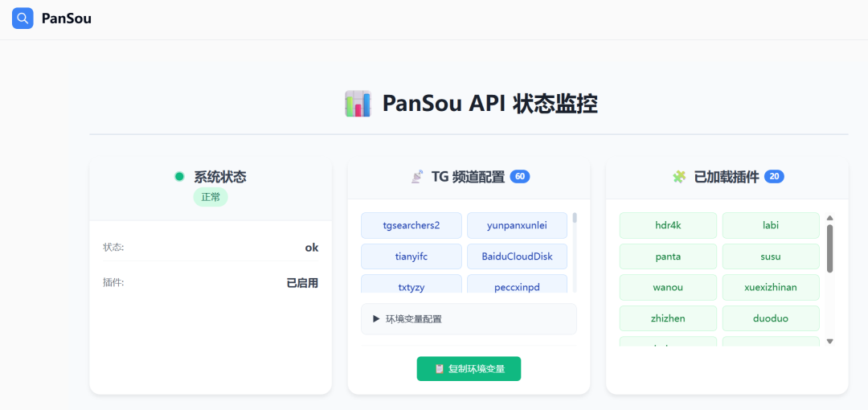Select the txtyzy channel tag
Screen dimensions: 868x410
(x=411, y=284)
